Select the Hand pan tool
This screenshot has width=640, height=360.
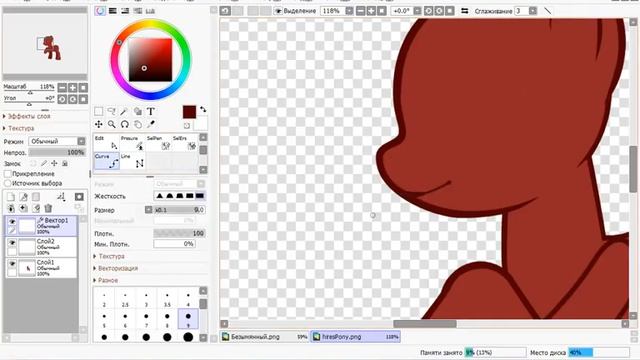click(x=138, y=124)
